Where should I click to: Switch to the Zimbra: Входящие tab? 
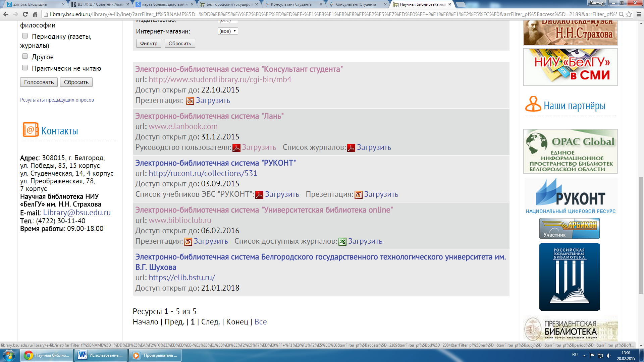tap(36, 4)
